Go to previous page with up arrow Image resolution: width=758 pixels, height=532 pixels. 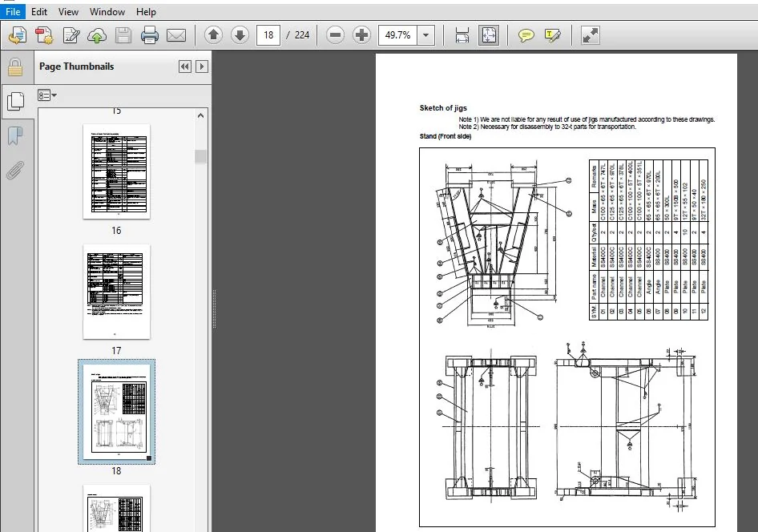click(213, 34)
